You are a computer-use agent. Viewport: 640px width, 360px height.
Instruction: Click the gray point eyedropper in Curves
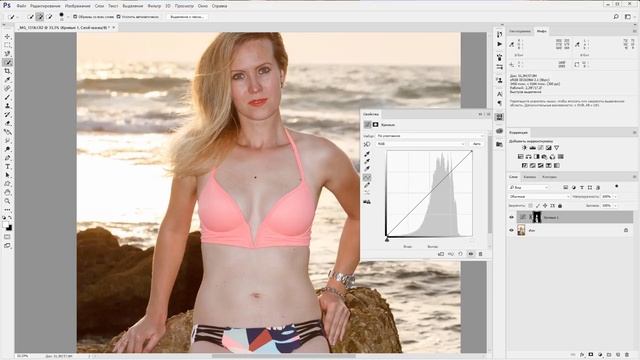(x=367, y=161)
